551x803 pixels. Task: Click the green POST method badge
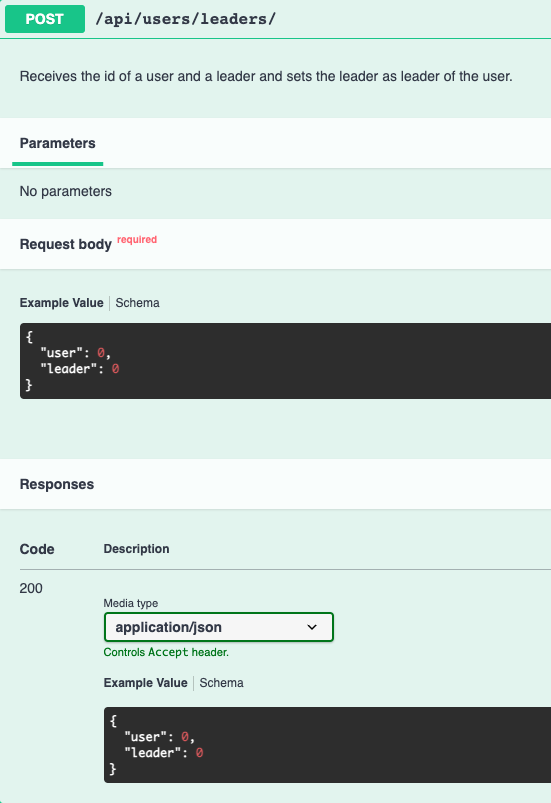45,19
